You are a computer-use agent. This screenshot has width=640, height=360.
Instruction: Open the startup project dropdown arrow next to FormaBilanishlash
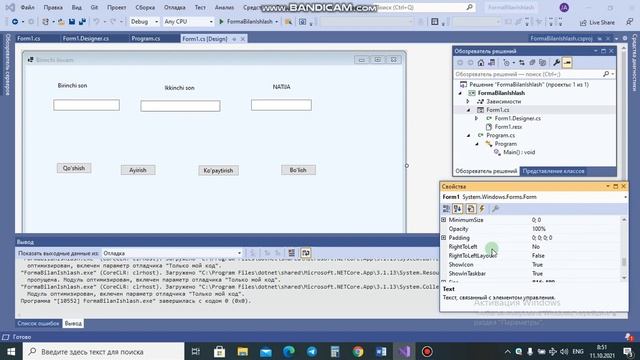[276, 22]
